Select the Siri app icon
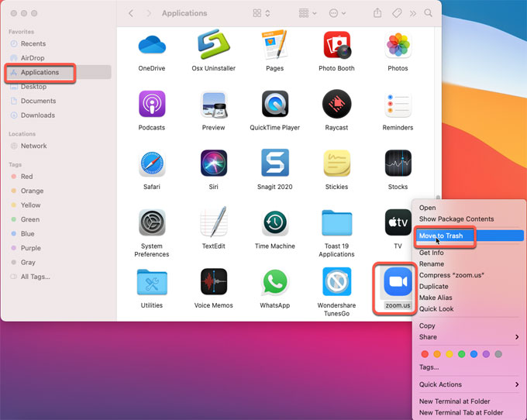This screenshot has height=420, width=527. 214,164
